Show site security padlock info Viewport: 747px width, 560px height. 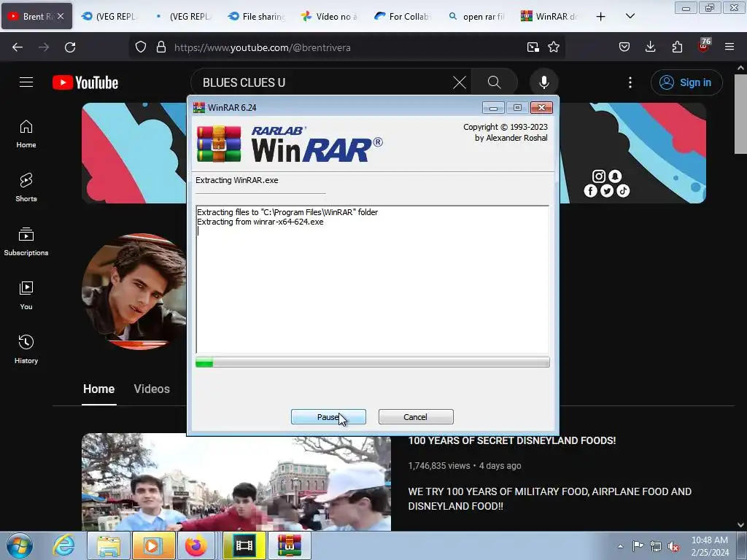[161, 47]
